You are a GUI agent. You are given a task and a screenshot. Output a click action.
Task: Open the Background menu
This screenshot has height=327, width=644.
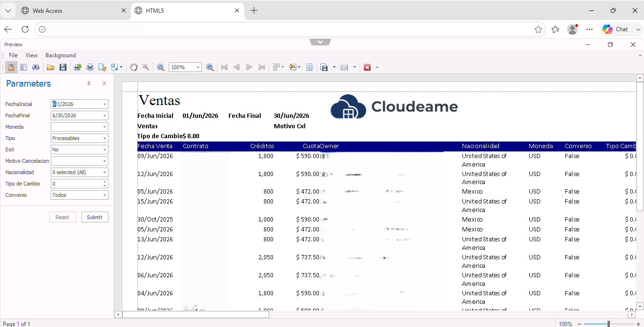click(61, 55)
